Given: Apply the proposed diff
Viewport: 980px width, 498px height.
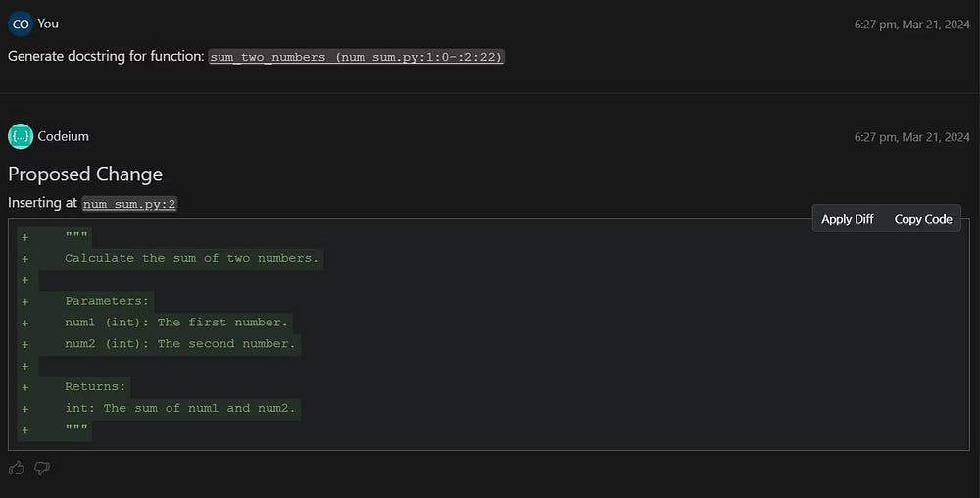Looking at the screenshot, I should (847, 219).
